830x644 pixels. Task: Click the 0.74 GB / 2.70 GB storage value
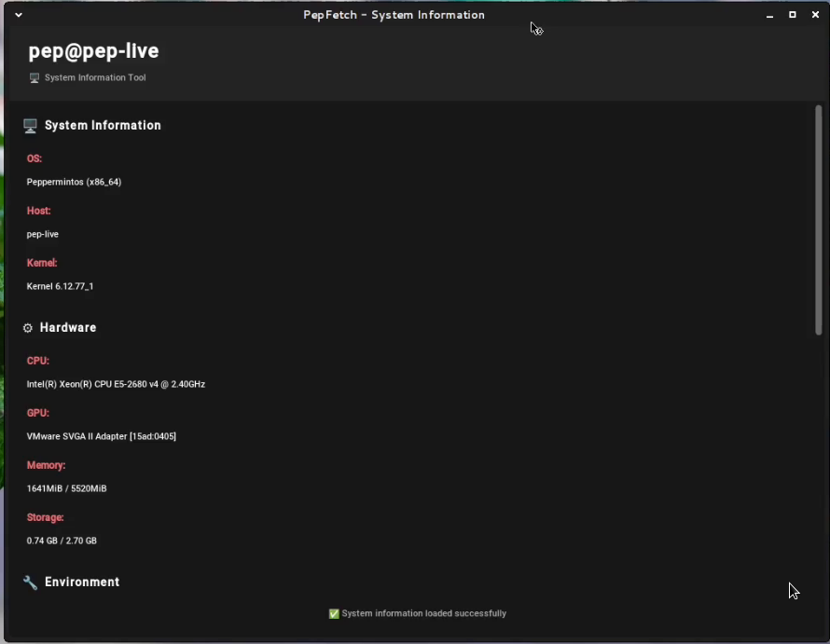pyautogui.click(x=62, y=541)
